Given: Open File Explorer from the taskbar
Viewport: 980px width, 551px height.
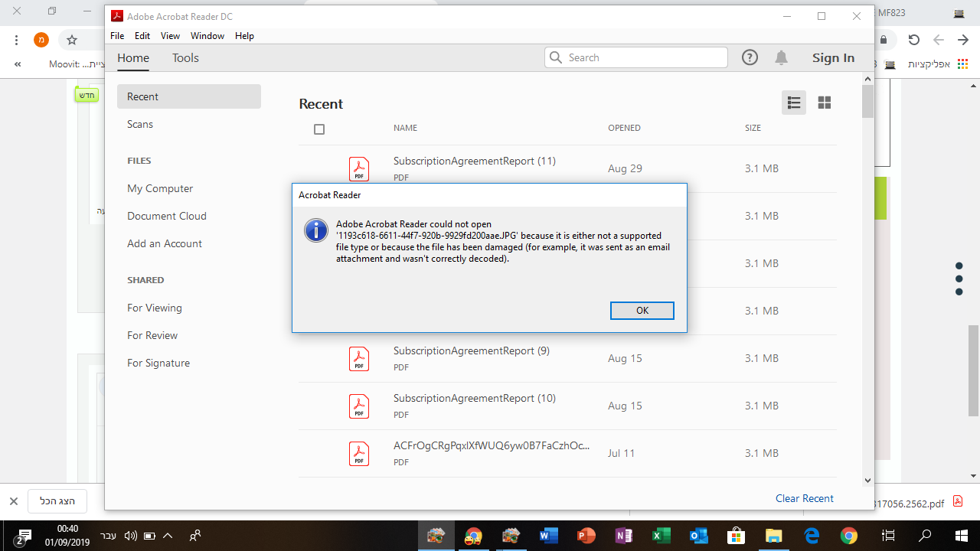Looking at the screenshot, I should pos(773,536).
